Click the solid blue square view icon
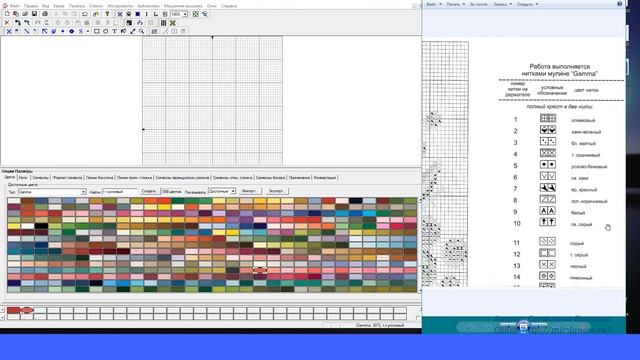Image resolution: width=640 pixels, height=360 pixels. click(x=138, y=14)
